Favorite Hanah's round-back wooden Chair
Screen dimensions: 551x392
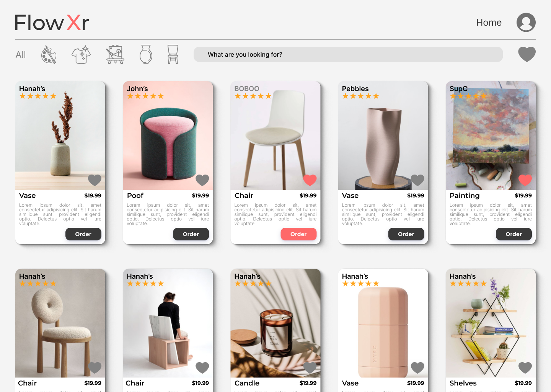[95, 367]
